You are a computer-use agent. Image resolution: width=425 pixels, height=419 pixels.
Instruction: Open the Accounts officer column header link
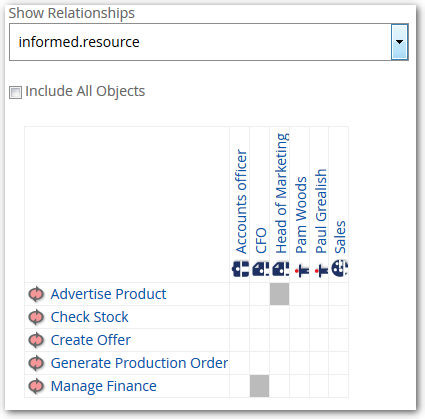coord(241,202)
